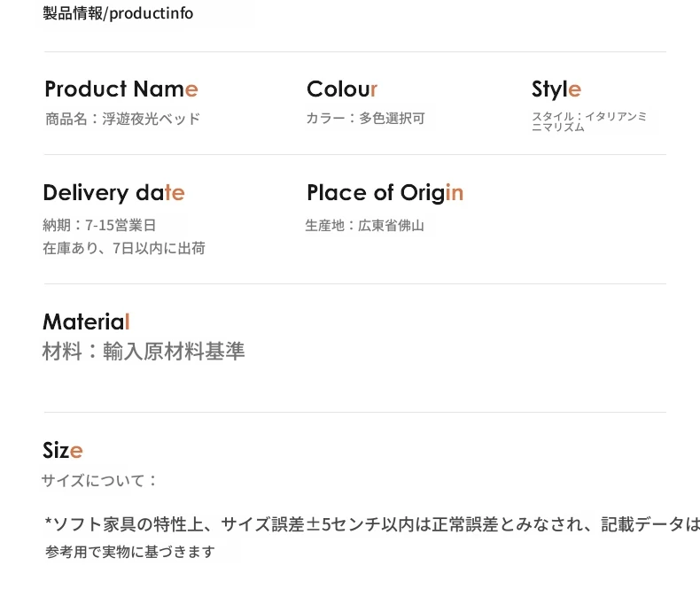Select the Product Name heading
700x612 pixels.
point(121,89)
